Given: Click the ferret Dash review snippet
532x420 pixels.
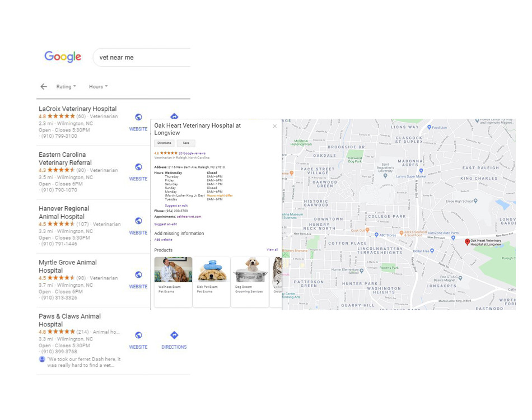Looking at the screenshot, I should [x=84, y=362].
